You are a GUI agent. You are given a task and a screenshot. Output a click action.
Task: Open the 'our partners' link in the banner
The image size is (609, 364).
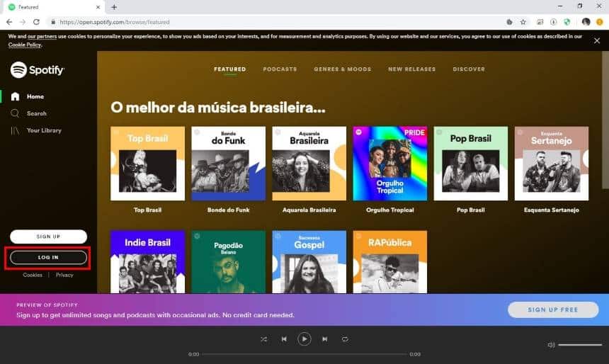pos(42,37)
